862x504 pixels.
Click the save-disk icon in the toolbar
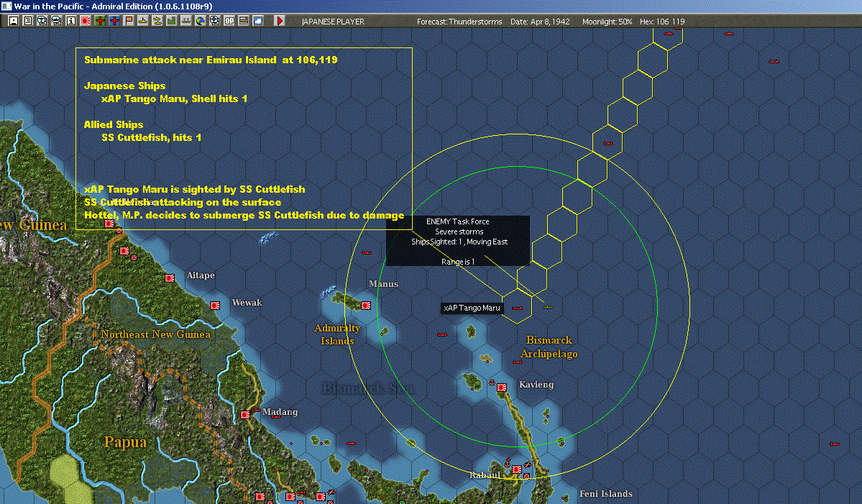14,21
